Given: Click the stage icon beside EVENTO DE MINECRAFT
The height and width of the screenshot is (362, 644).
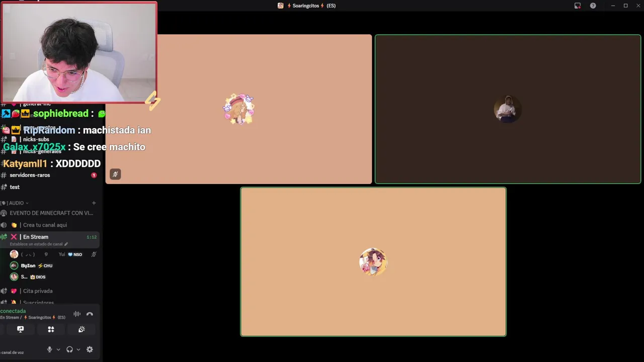Looking at the screenshot, I should coord(4,213).
